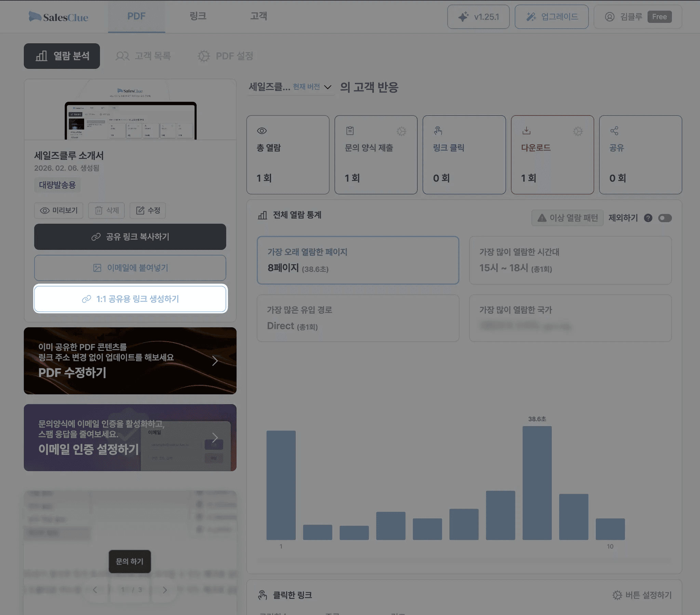The width and height of the screenshot is (700, 615).
Task: Open the settings gear on the 다운로드 card
Action: tap(578, 131)
